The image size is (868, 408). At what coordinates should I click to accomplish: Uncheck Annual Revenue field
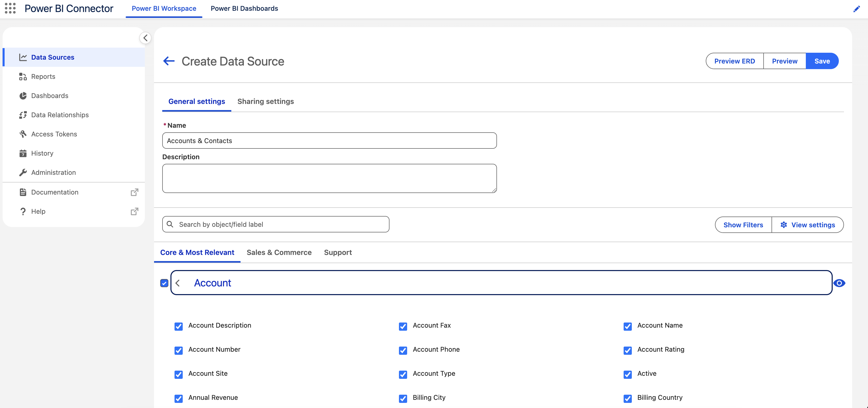click(179, 399)
